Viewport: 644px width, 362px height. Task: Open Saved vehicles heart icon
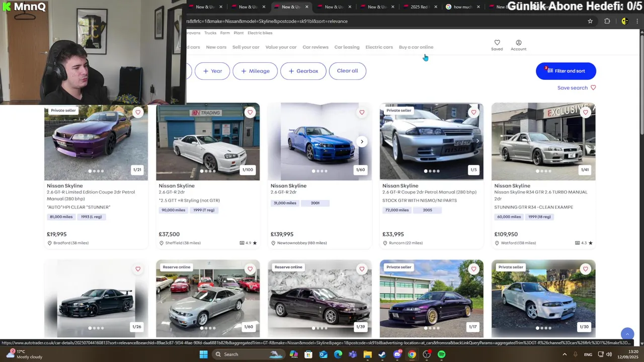(497, 45)
